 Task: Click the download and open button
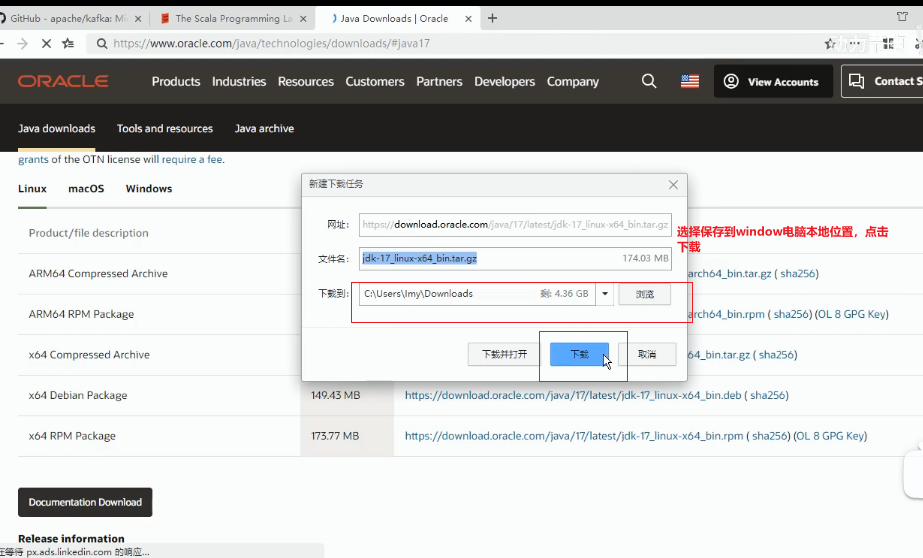(504, 354)
